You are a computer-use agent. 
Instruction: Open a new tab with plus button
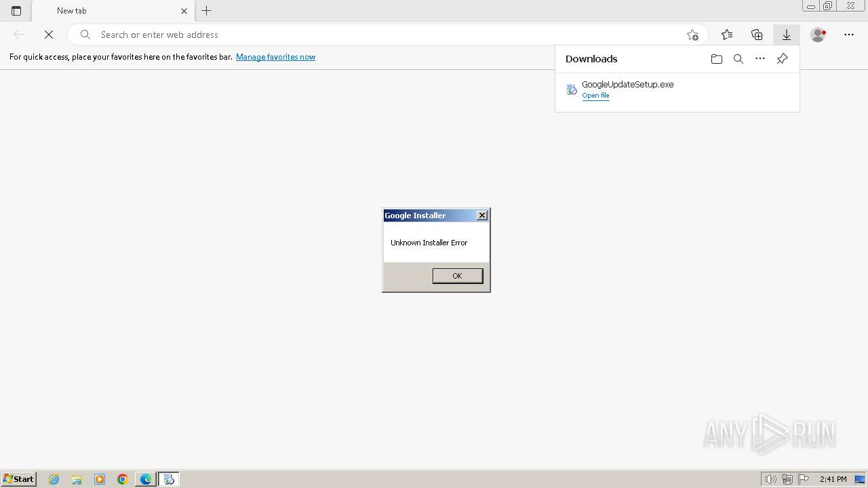click(207, 11)
